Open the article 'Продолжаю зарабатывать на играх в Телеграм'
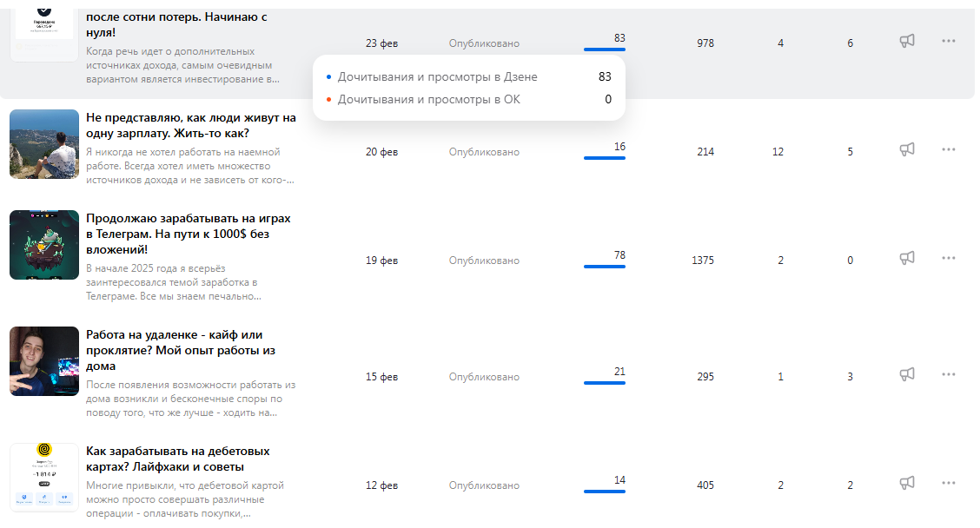Viewport: 980px width, 528px height. [x=189, y=234]
